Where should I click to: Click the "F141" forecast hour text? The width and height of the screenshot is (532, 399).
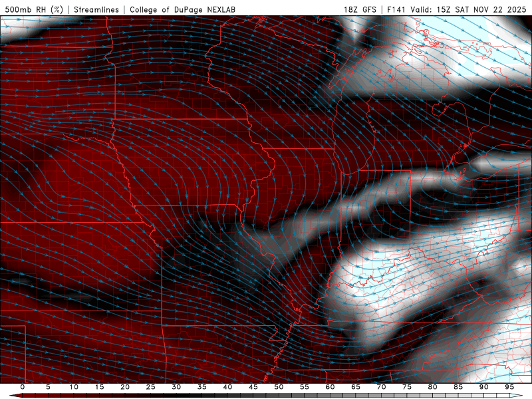click(396, 9)
